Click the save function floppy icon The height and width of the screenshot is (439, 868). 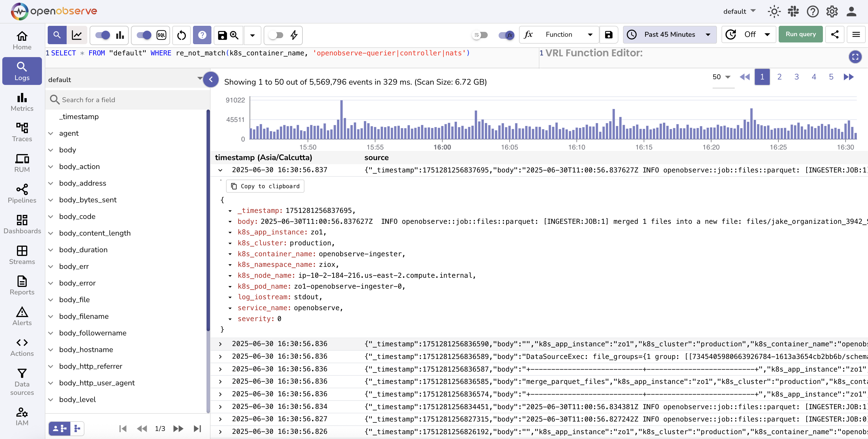point(609,35)
